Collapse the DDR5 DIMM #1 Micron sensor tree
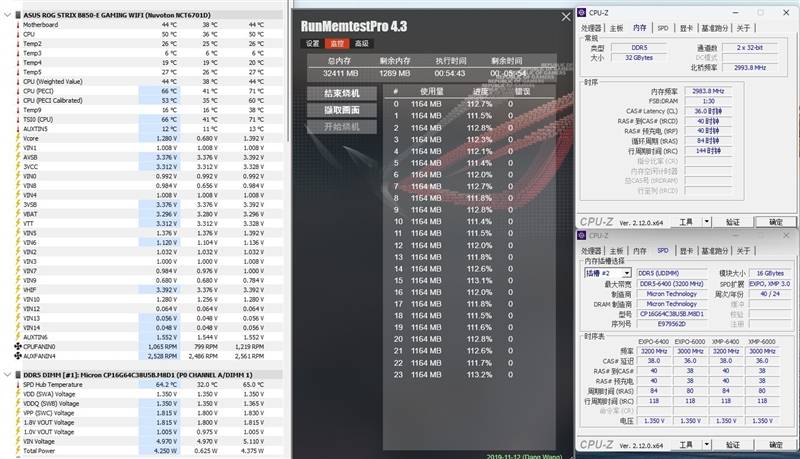Viewport: 800px width, 459px height. 7,375
